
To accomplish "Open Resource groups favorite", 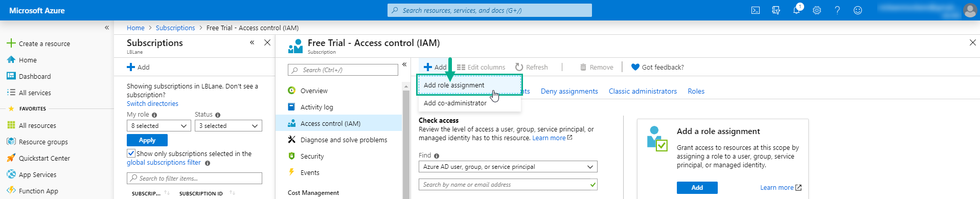I will pos(37,142).
